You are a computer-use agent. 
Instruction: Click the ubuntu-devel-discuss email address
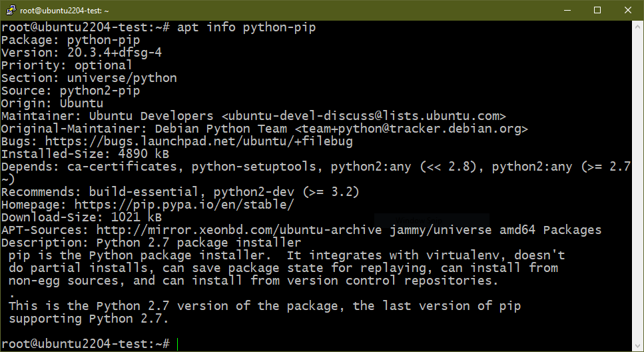(x=364, y=116)
